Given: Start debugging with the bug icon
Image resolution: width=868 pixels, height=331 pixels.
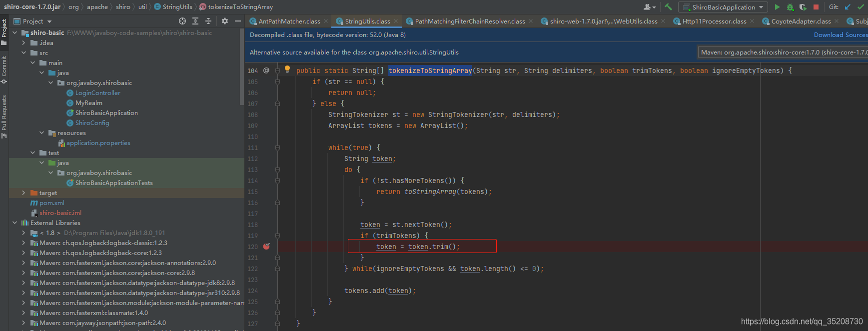Looking at the screenshot, I should [790, 7].
